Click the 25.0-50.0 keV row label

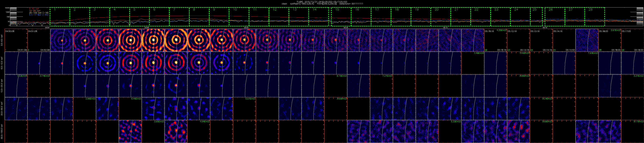(2, 108)
